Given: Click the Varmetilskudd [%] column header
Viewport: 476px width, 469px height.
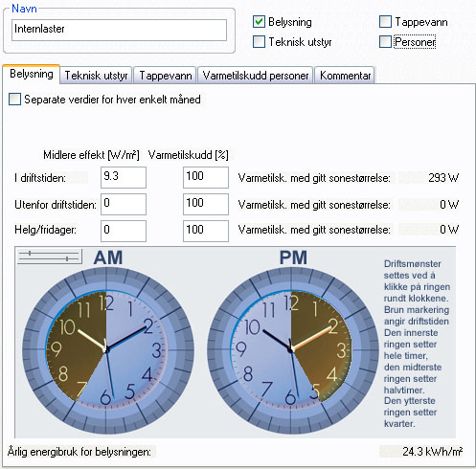Looking at the screenshot, I should coord(189,155).
